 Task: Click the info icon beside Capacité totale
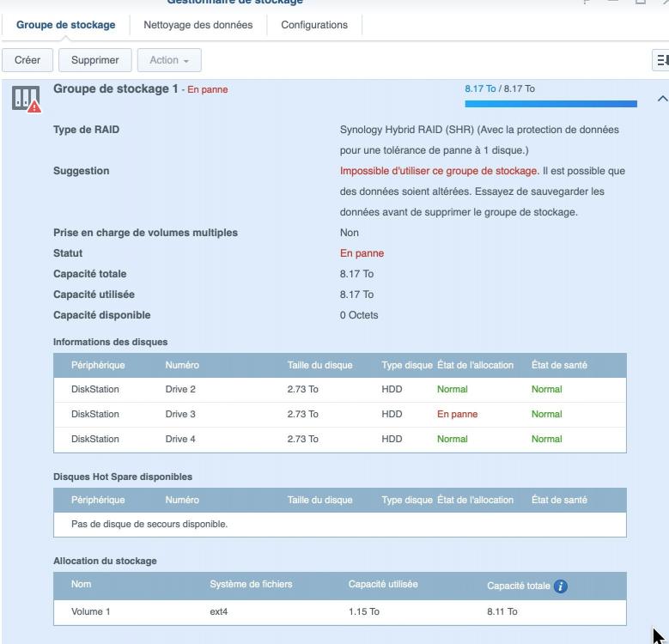[561, 586]
